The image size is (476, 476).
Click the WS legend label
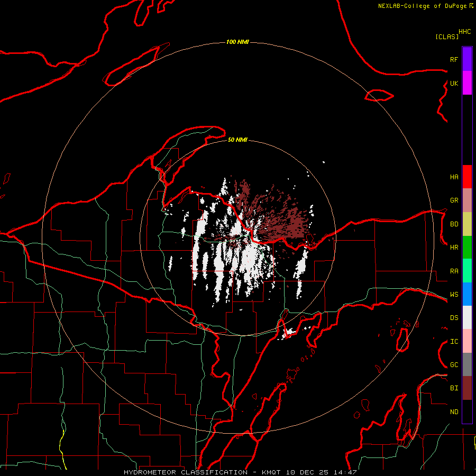tap(454, 295)
